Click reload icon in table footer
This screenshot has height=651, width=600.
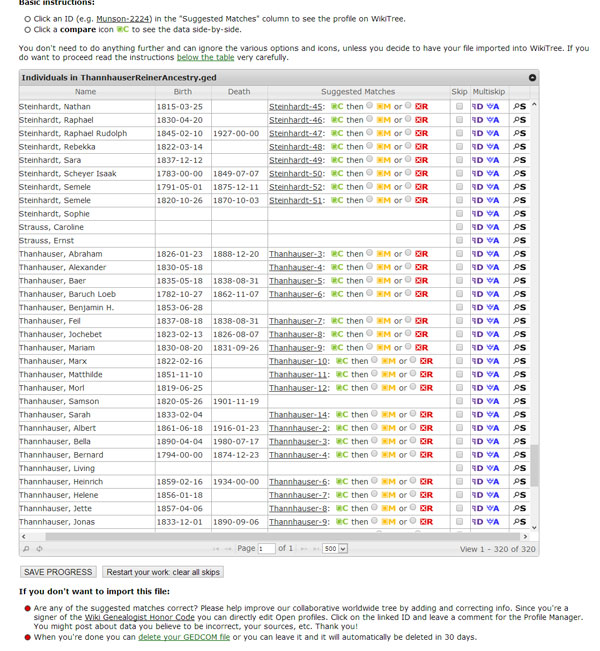click(39, 549)
